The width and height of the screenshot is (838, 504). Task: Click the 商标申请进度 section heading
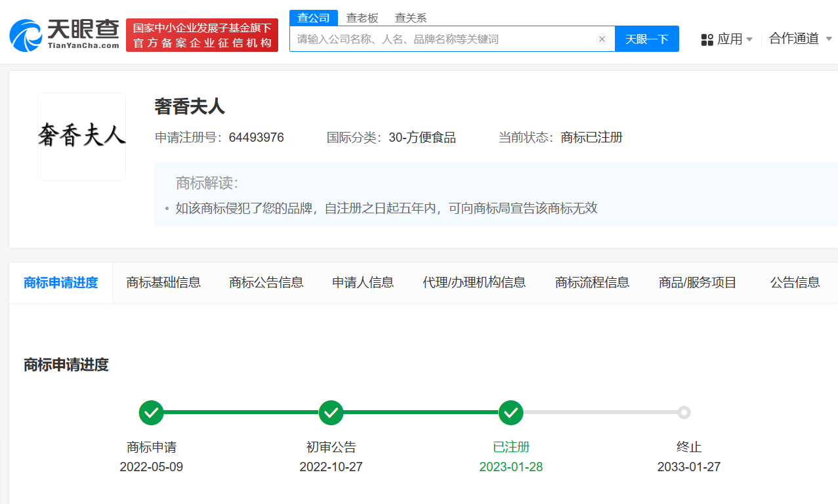pyautogui.click(x=66, y=365)
